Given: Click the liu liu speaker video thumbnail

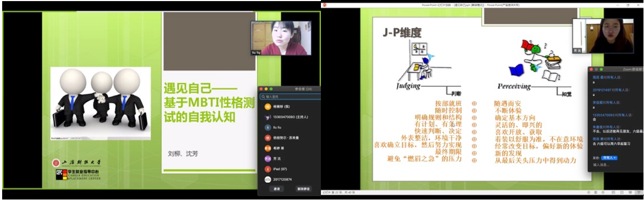Looking at the screenshot, I should pos(281,38).
